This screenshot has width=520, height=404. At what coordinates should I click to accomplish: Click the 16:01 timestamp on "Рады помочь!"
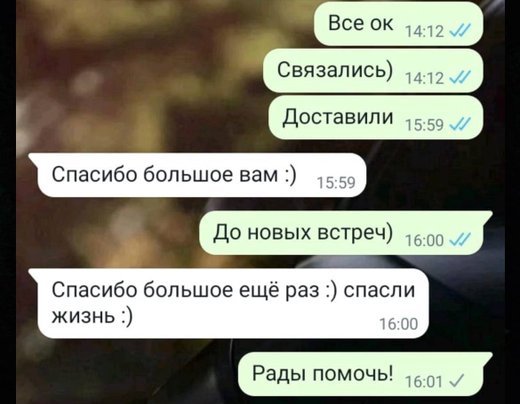coord(424,381)
